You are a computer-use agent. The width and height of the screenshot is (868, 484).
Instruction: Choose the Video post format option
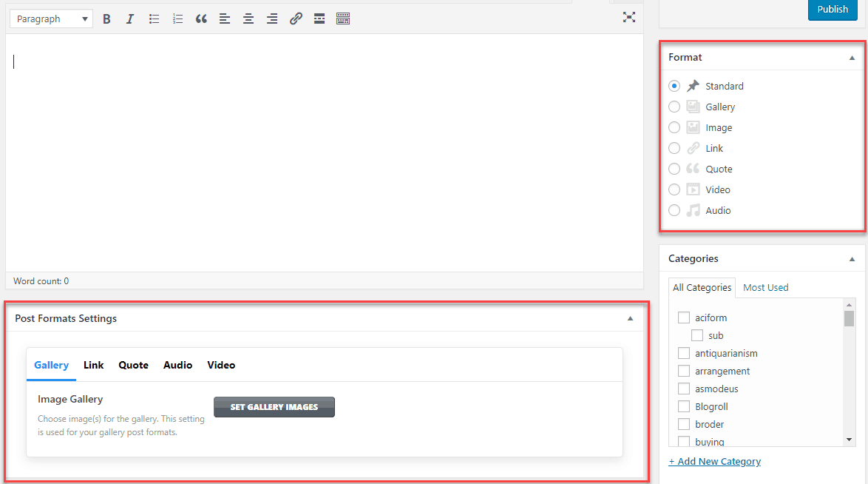[x=674, y=190]
